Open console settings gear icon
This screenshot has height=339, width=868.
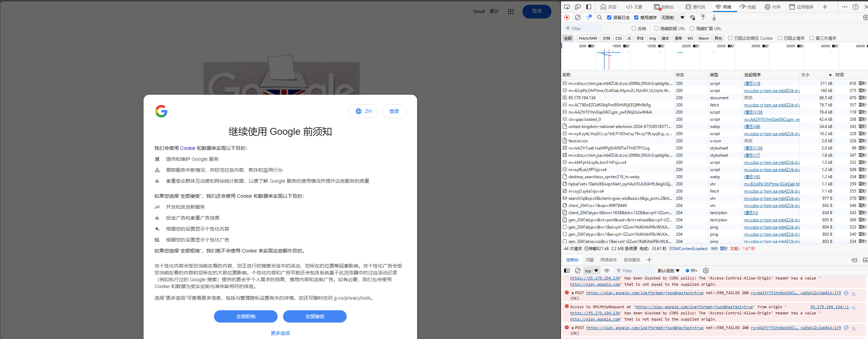(x=706, y=271)
